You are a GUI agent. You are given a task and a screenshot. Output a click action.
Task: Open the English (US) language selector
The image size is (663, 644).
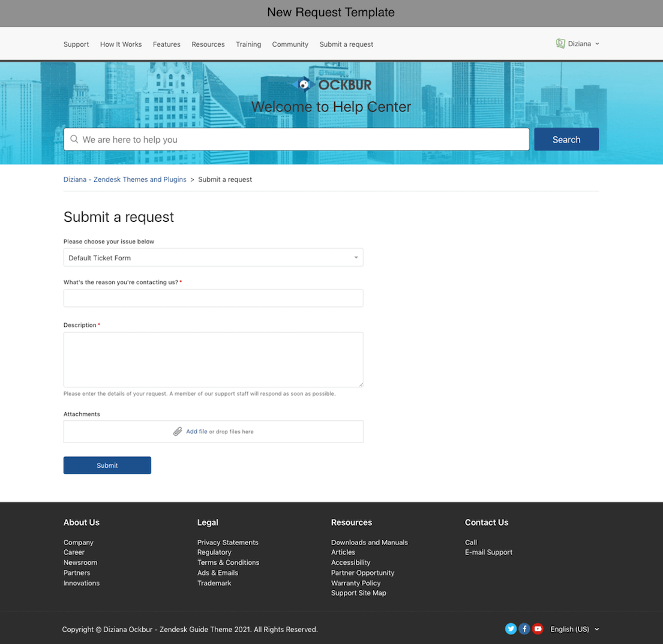pos(574,629)
